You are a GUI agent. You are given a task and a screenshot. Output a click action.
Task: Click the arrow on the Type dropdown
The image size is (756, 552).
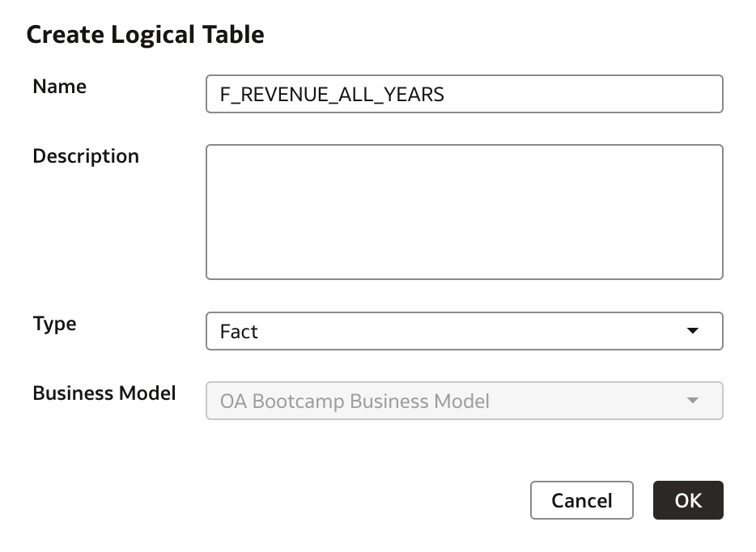[x=692, y=331]
